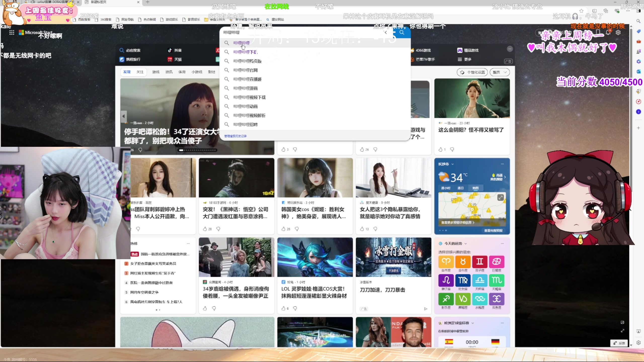Open the 4366游戏 shortcut

420,50
